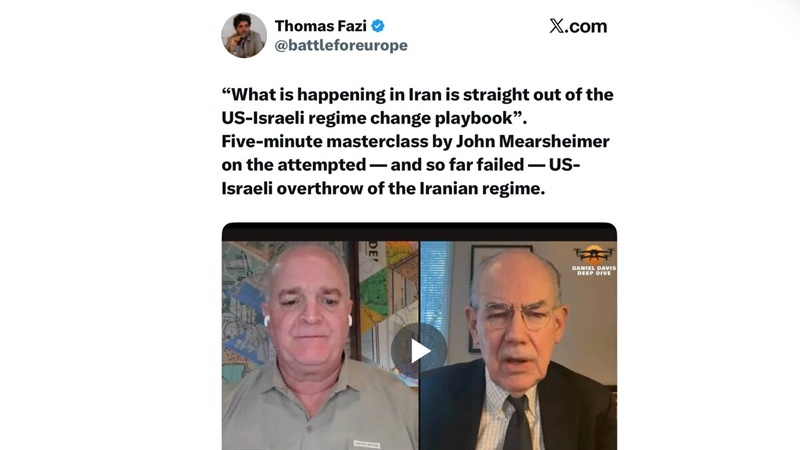The width and height of the screenshot is (800, 450).
Task: Click the gray-shirted man's video pane
Action: tap(320, 345)
